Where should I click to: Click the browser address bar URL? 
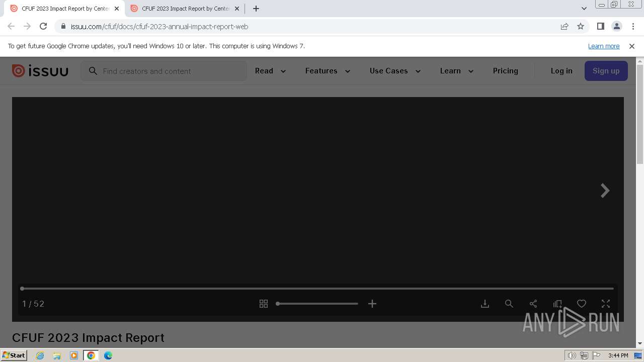click(x=159, y=26)
